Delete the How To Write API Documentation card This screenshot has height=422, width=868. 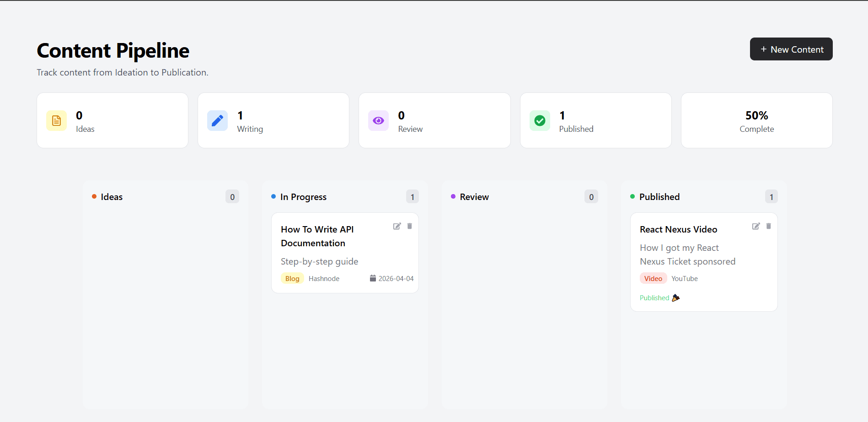(410, 226)
